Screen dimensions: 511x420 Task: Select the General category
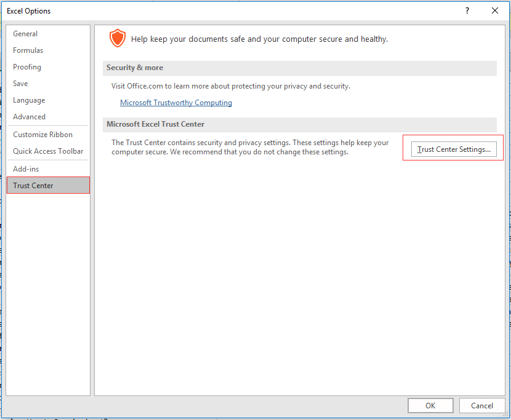(25, 34)
